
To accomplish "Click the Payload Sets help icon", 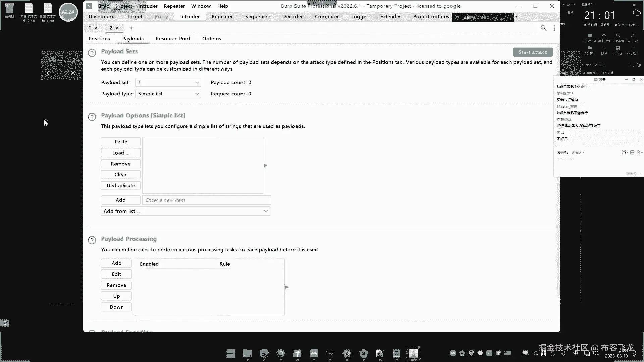I will pyautogui.click(x=92, y=53).
